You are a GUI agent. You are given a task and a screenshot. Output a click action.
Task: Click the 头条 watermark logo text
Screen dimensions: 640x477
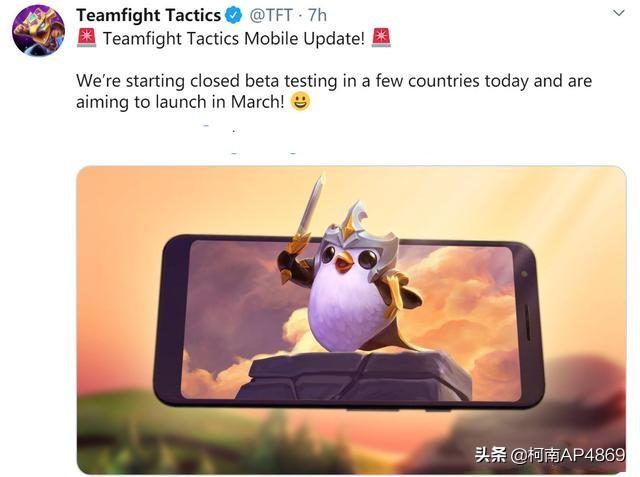[x=491, y=455]
